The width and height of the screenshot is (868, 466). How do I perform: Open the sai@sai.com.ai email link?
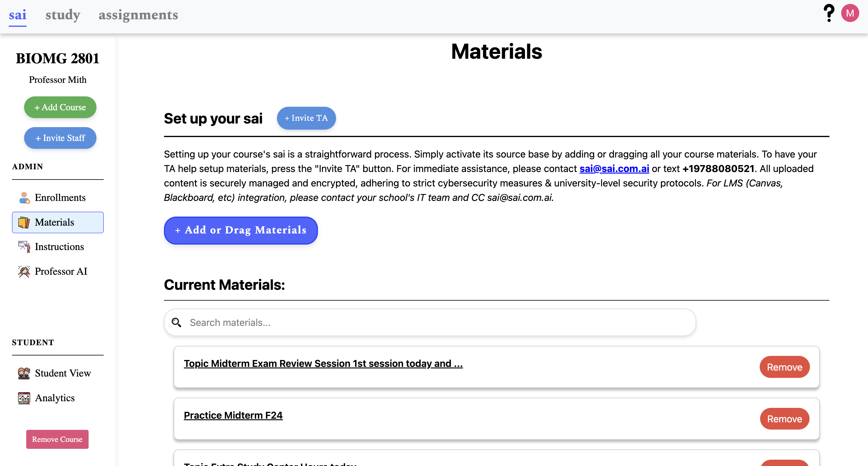coord(614,169)
